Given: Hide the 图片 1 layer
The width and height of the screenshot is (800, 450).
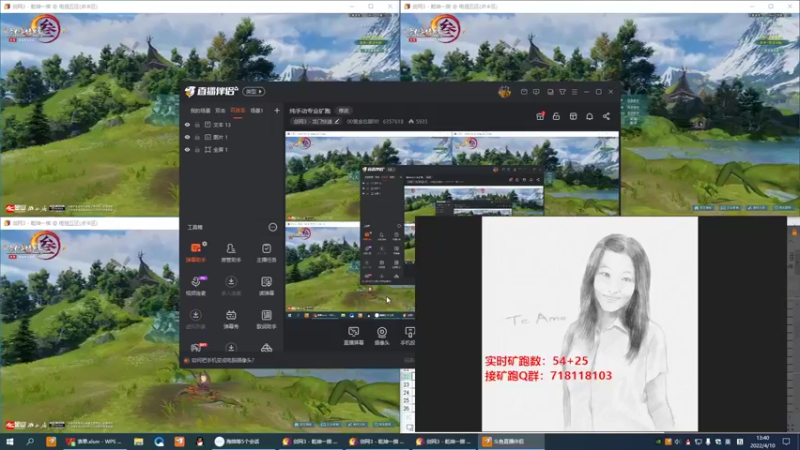Looking at the screenshot, I should point(187,137).
